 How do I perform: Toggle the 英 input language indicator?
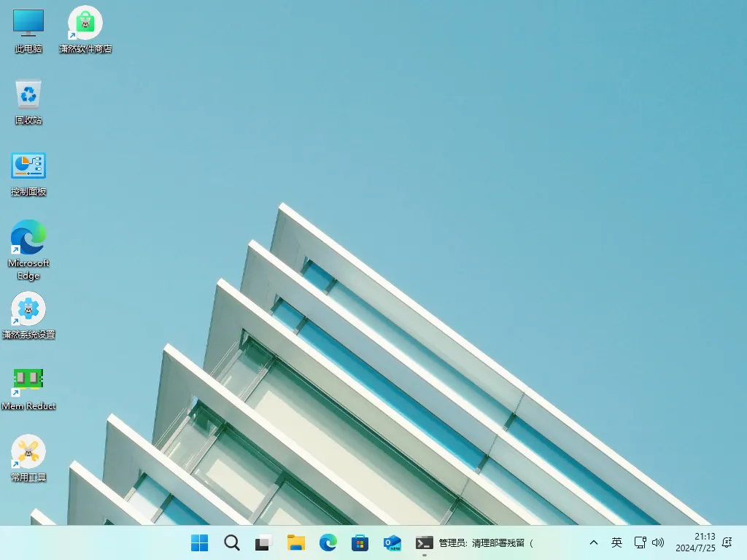click(616, 543)
